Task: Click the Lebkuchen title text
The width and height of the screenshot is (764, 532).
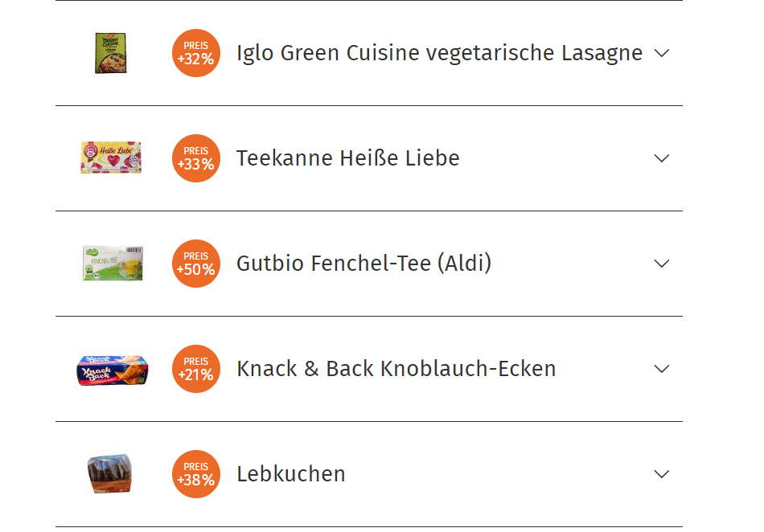Action: 290,474
